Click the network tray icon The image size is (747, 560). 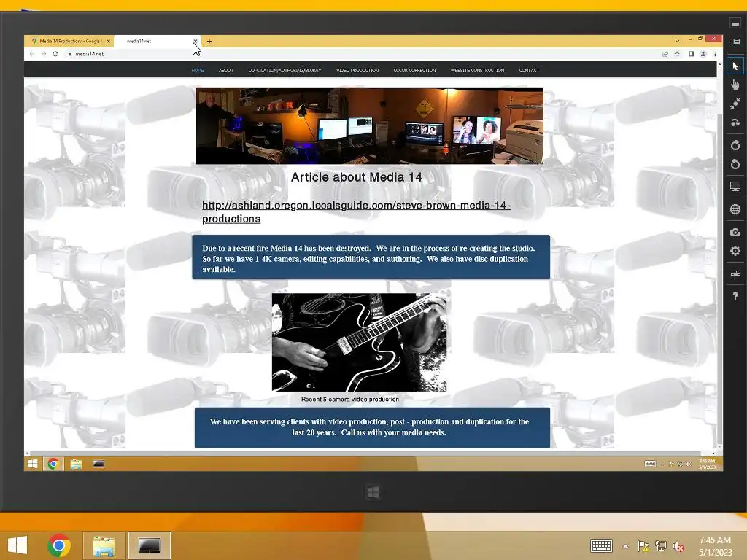(661, 546)
